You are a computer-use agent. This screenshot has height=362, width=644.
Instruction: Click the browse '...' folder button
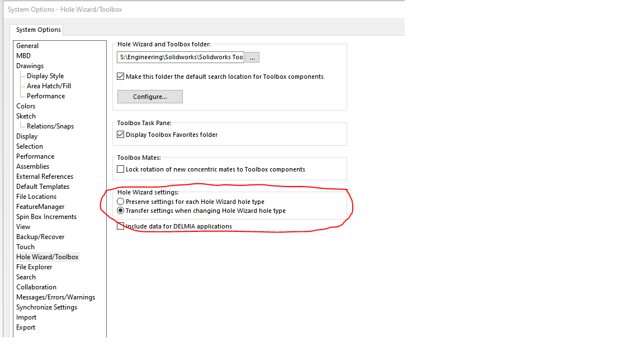252,58
